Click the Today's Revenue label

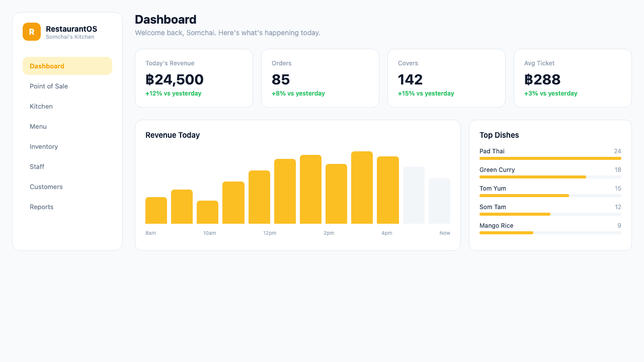(170, 63)
